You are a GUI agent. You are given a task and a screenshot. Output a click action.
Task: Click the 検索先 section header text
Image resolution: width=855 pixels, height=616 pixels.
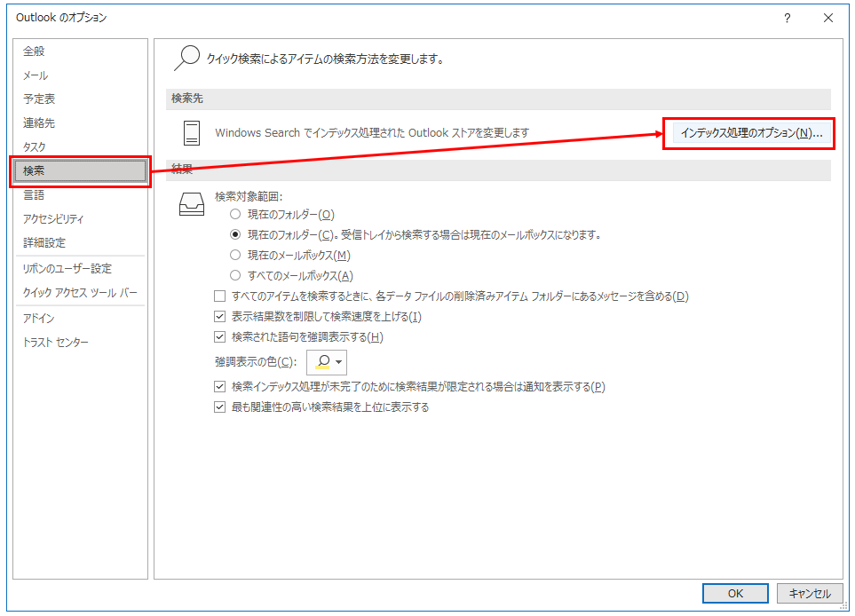pyautogui.click(x=187, y=99)
